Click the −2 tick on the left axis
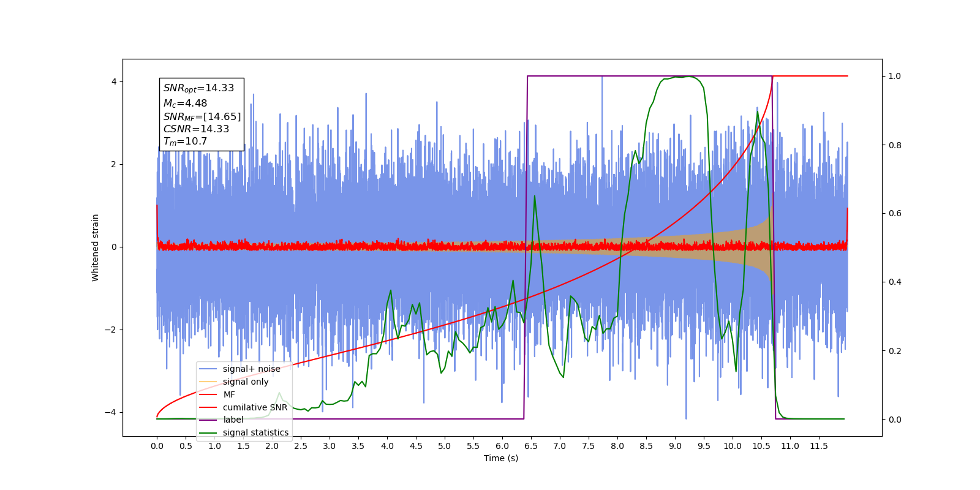The height and width of the screenshot is (490, 980). [x=111, y=330]
